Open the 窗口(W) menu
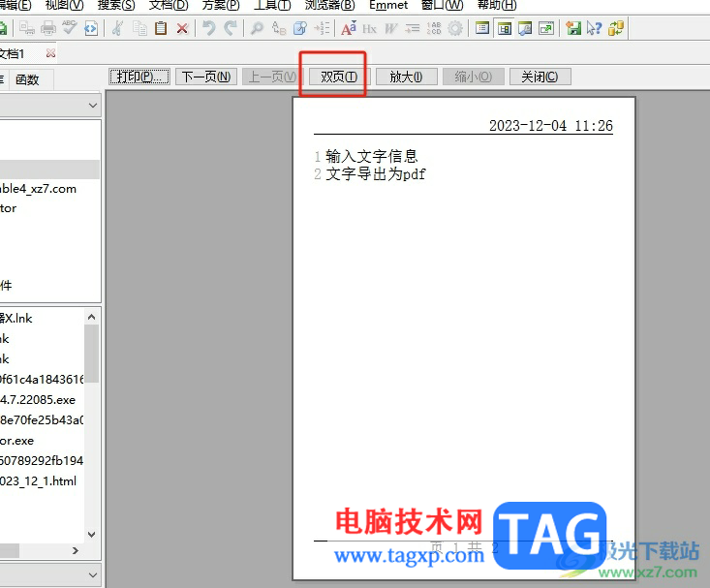This screenshot has height=588, width=710. click(x=442, y=5)
